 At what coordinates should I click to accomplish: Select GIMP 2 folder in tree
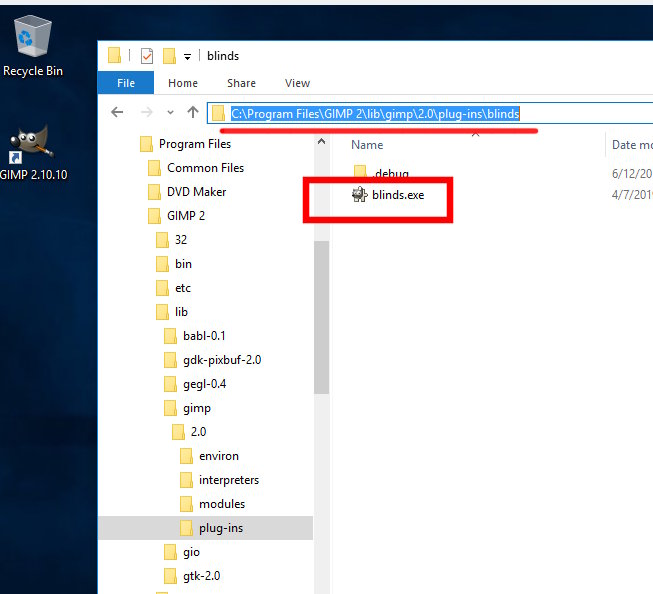[176, 216]
